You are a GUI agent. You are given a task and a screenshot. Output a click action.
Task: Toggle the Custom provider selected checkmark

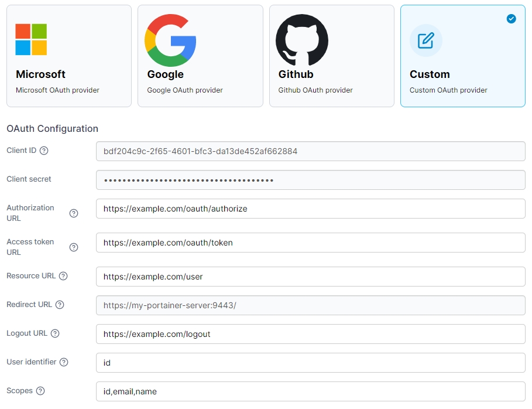pos(511,19)
